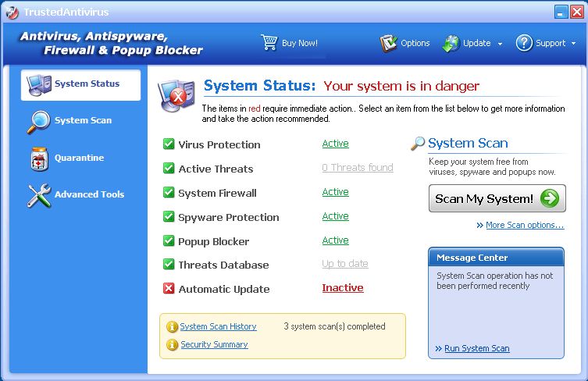Click the Update globe icon
Viewport: 588px width, 381px height.
point(451,43)
